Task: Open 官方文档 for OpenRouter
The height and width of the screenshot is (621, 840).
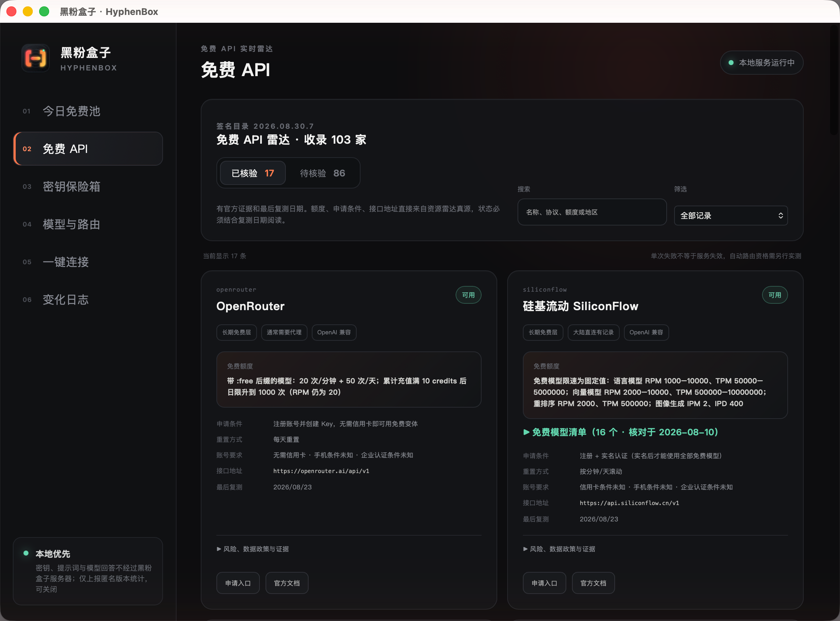Action: [287, 583]
